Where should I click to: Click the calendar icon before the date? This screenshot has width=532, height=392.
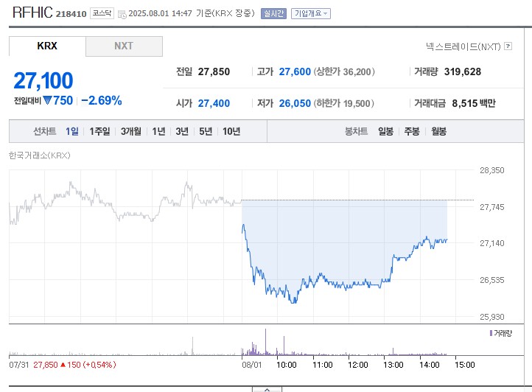pos(122,14)
